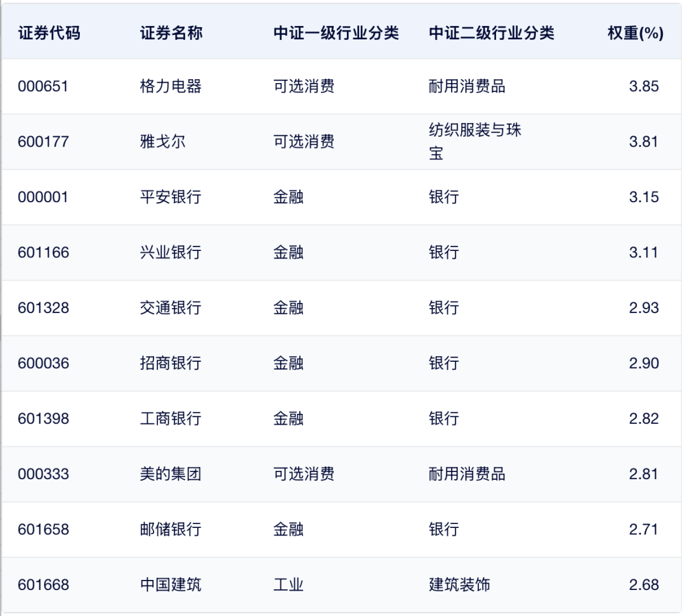Click the 纺织服装与珠宝 industry cell

475,141
